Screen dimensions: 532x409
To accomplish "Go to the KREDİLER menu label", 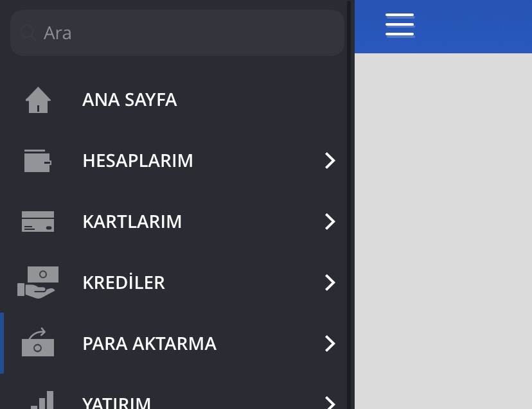I will 124,282.
